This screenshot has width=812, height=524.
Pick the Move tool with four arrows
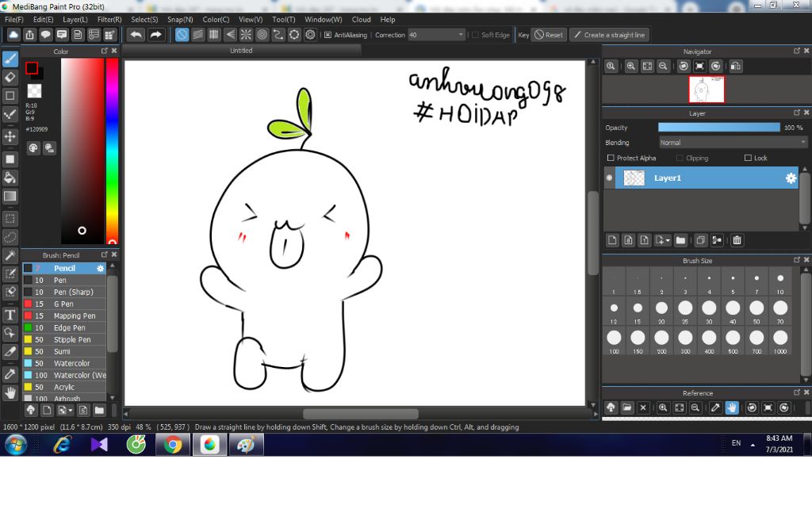pos(10,136)
